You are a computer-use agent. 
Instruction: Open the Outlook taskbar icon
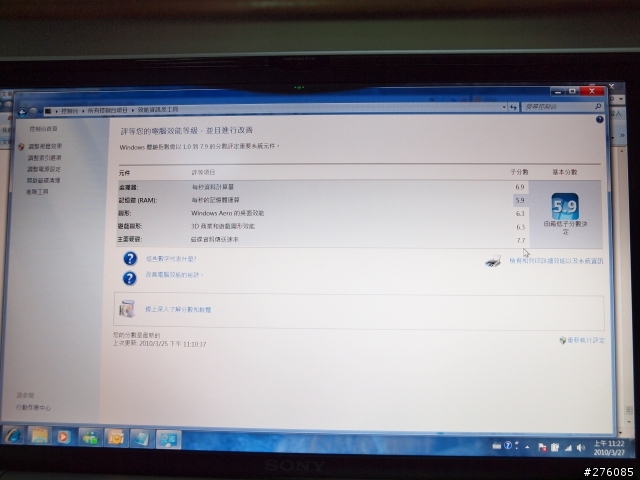(116, 438)
